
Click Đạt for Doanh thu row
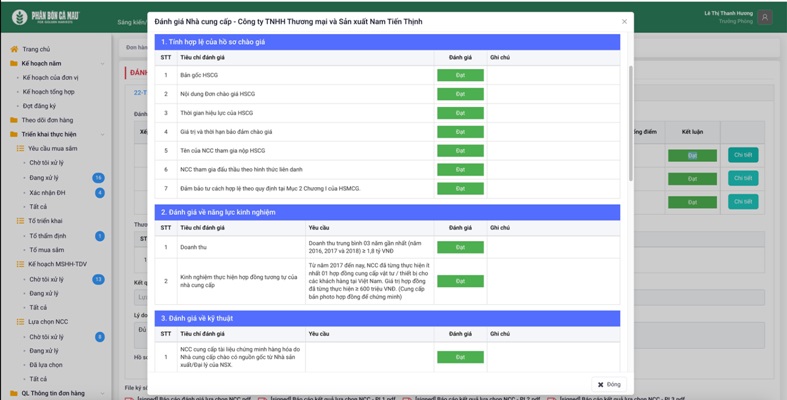[x=460, y=247]
